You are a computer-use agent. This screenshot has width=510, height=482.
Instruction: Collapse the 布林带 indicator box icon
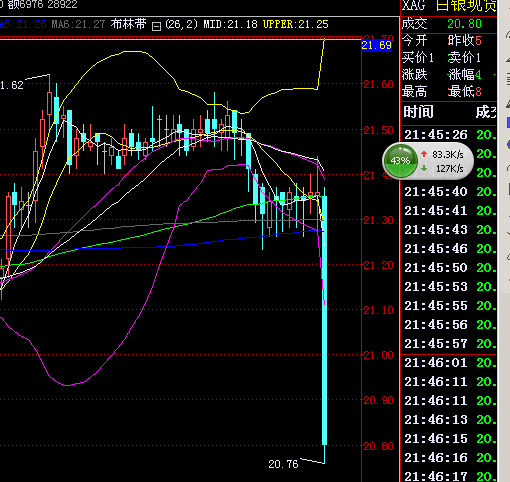(156, 26)
